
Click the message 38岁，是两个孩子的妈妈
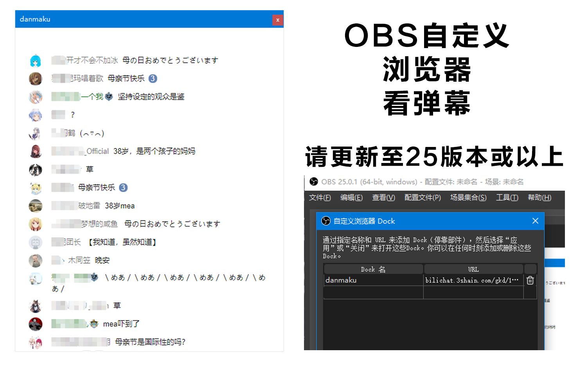click(x=154, y=151)
